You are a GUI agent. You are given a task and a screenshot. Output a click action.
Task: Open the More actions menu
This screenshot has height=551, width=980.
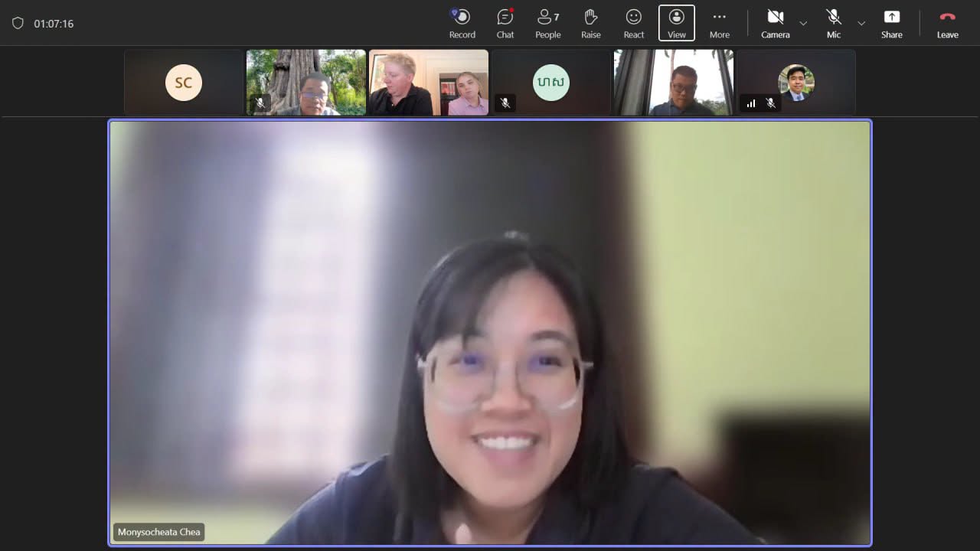click(719, 23)
